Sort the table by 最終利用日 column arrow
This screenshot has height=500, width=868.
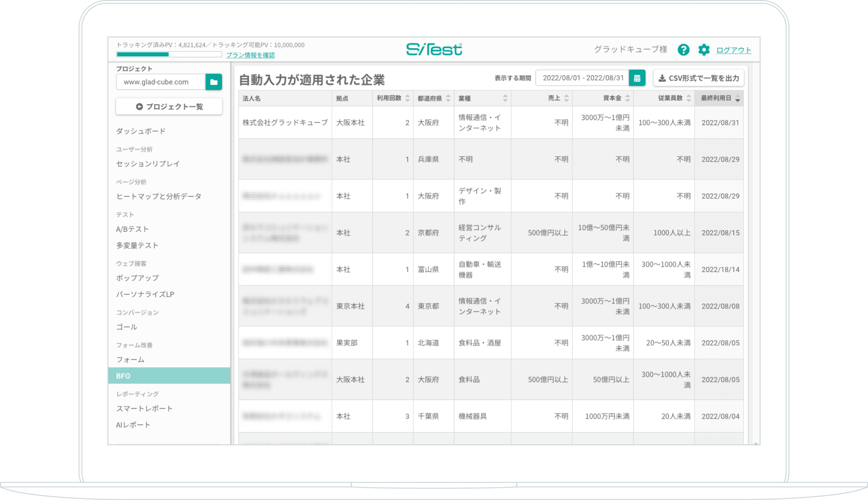pyautogui.click(x=738, y=99)
